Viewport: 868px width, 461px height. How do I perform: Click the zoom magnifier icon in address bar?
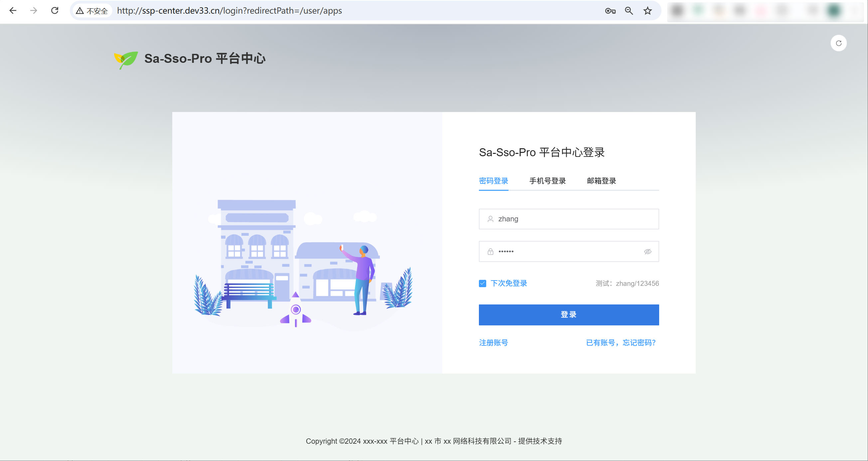click(x=629, y=11)
